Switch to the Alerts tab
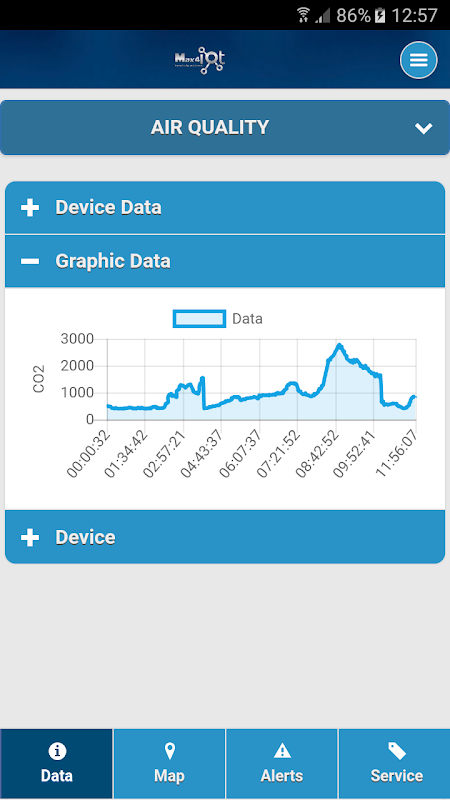Viewport: 450px width, 800px height. 282,764
